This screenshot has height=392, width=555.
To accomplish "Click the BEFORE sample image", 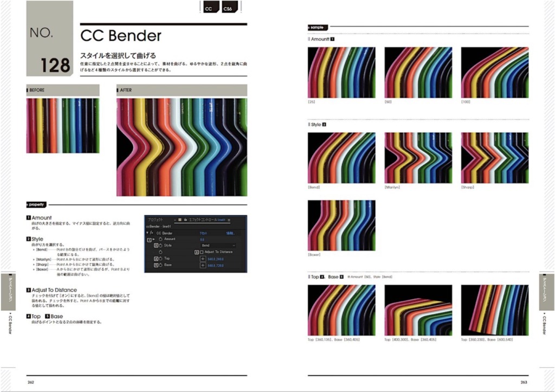I will pyautogui.click(x=63, y=126).
